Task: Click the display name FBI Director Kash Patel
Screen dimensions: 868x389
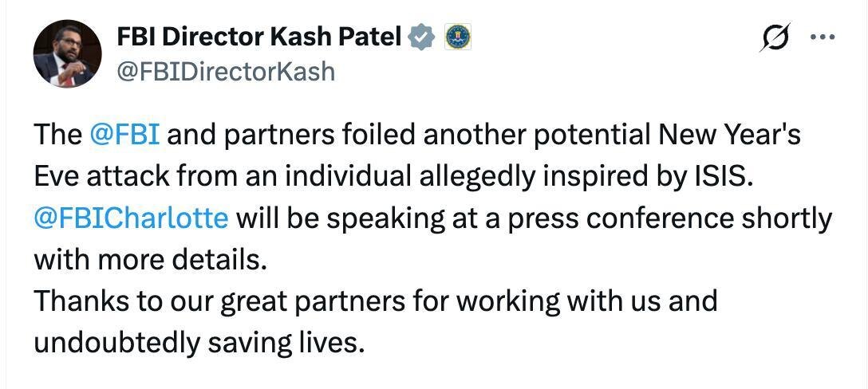Action: (258, 35)
